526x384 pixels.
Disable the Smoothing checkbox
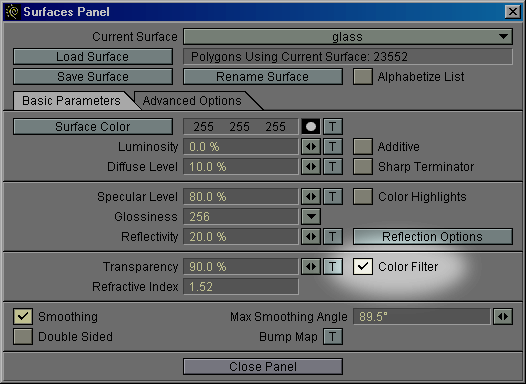point(23,317)
